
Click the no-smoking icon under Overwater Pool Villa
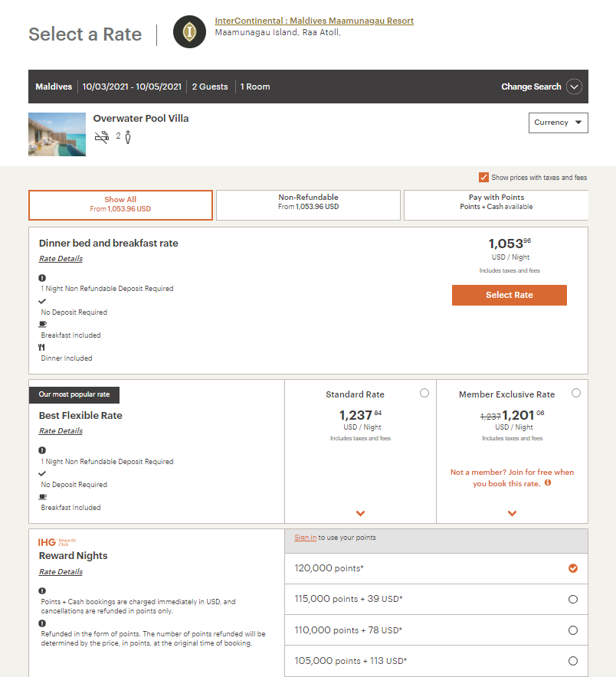pyautogui.click(x=101, y=137)
